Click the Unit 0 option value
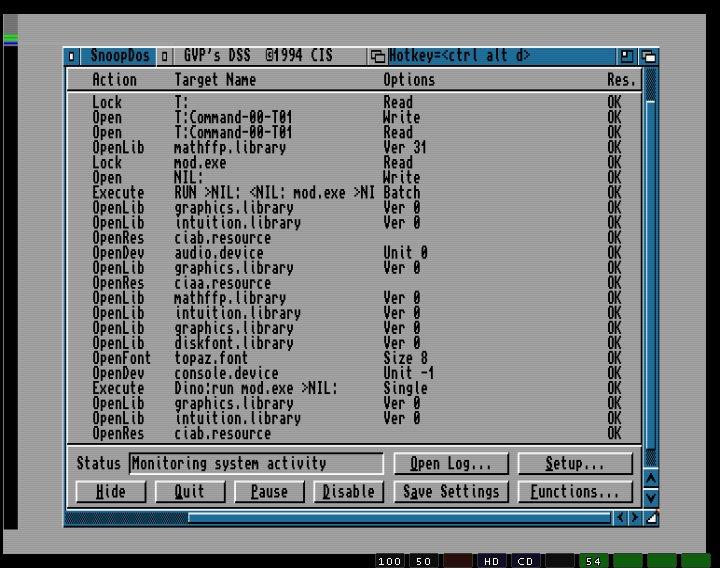720x568 pixels. tap(405, 253)
